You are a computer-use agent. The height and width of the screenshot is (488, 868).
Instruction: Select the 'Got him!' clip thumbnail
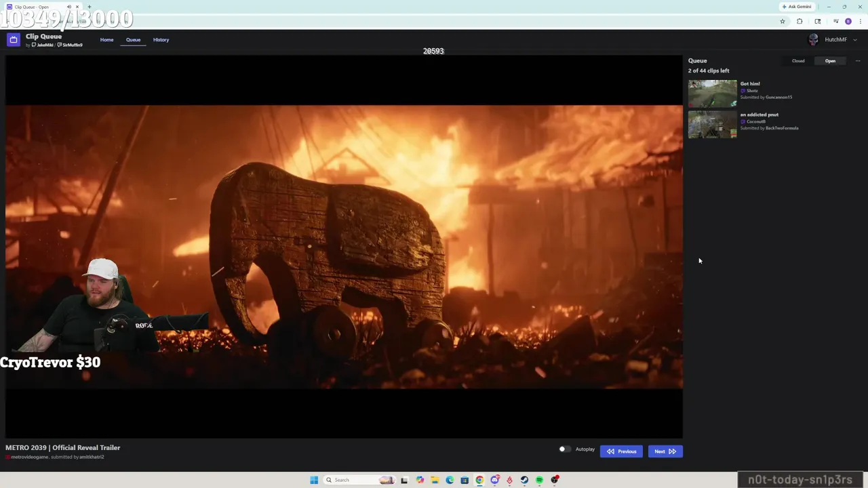pos(712,94)
